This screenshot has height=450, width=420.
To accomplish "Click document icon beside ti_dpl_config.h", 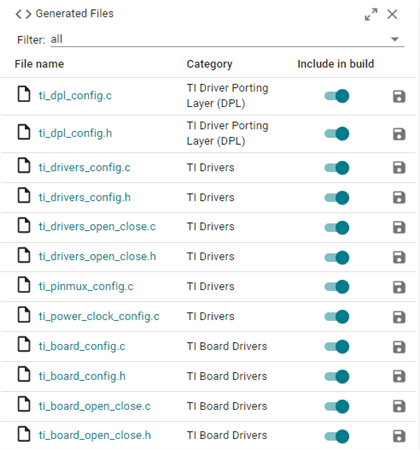I will pos(24,132).
